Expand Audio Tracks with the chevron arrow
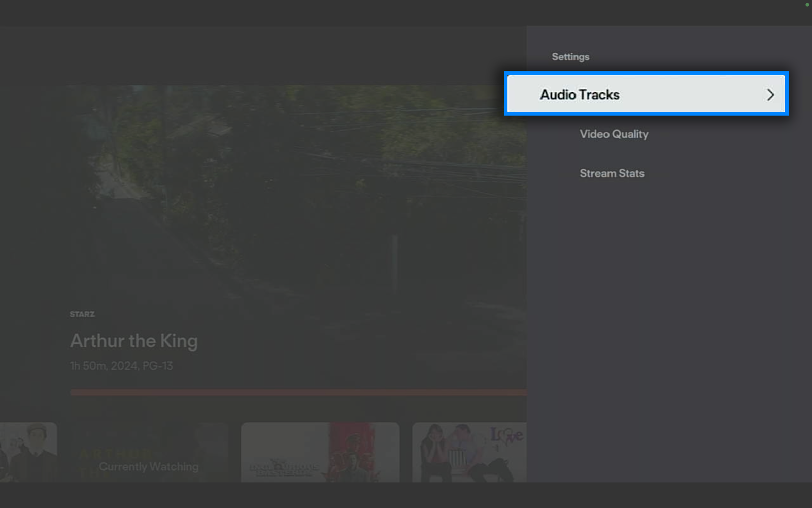Screen dimensions: 812x508 770,94
